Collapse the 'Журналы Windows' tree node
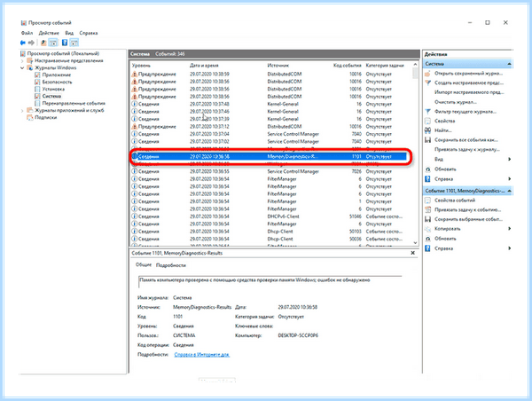The height and width of the screenshot is (401, 532). pyautogui.click(x=22, y=68)
